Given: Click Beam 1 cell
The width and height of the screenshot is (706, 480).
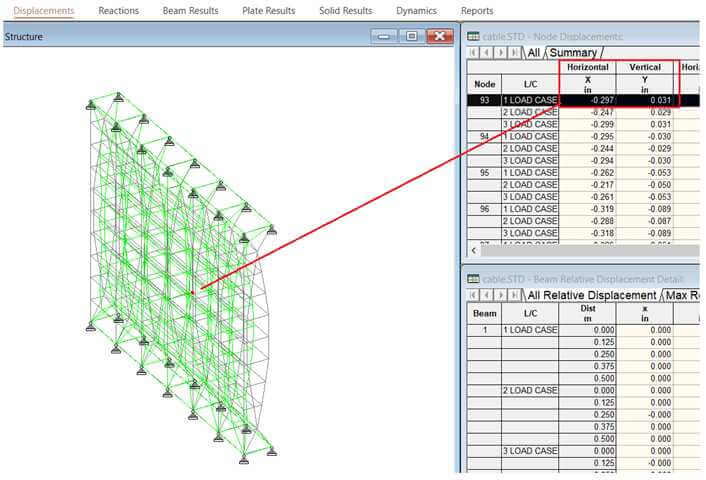Looking at the screenshot, I should [484, 330].
